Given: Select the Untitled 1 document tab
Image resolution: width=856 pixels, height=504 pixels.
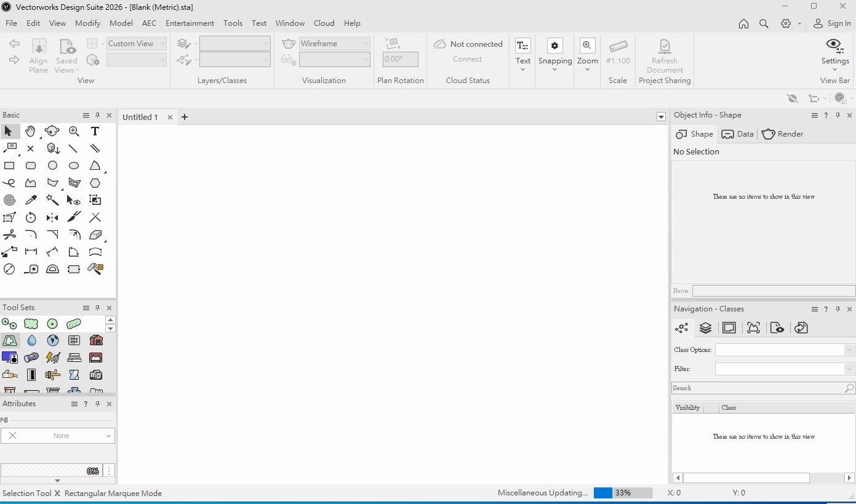Looking at the screenshot, I should tap(140, 117).
